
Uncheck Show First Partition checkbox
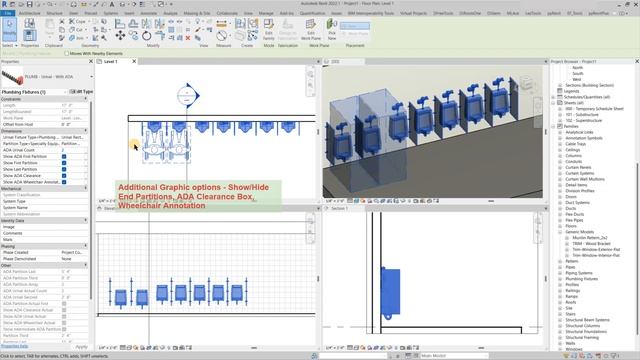(64, 163)
